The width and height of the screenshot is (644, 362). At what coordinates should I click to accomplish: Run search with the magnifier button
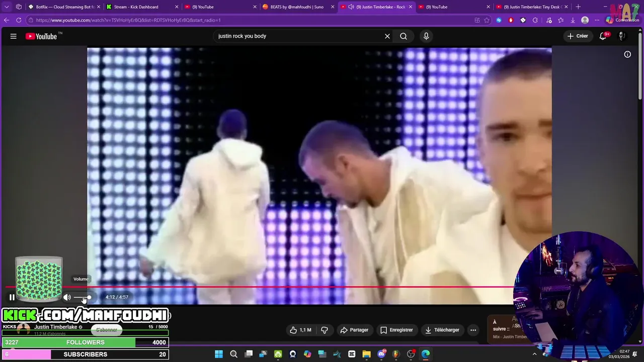click(404, 36)
